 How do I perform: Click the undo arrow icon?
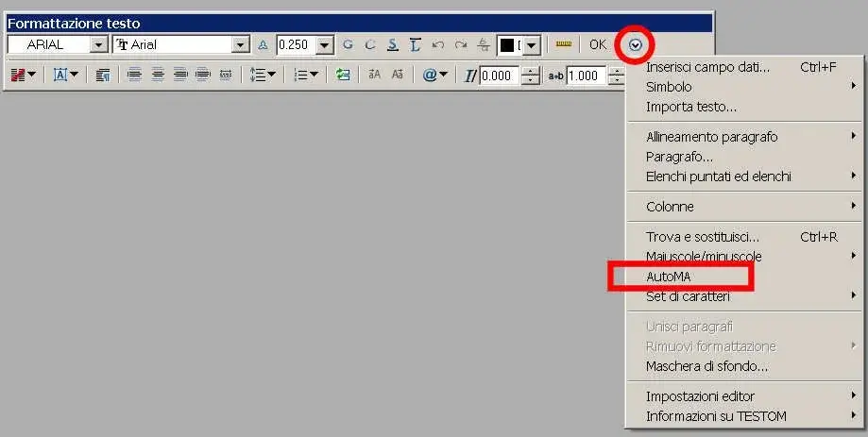click(438, 44)
